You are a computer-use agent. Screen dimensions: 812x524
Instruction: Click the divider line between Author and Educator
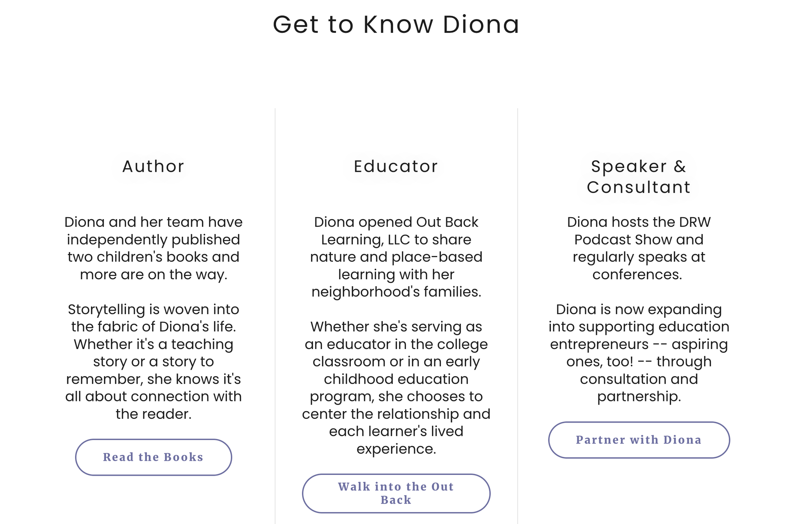(275, 316)
